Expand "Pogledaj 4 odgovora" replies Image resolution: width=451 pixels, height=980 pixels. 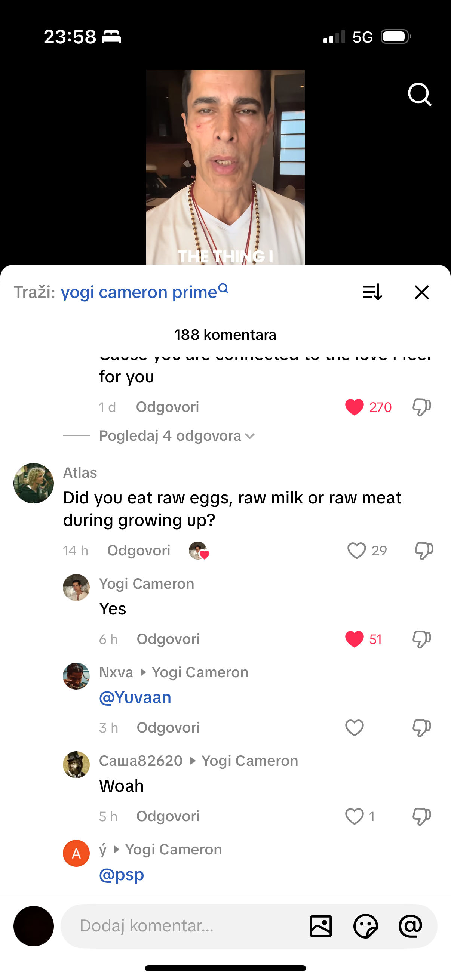(177, 435)
